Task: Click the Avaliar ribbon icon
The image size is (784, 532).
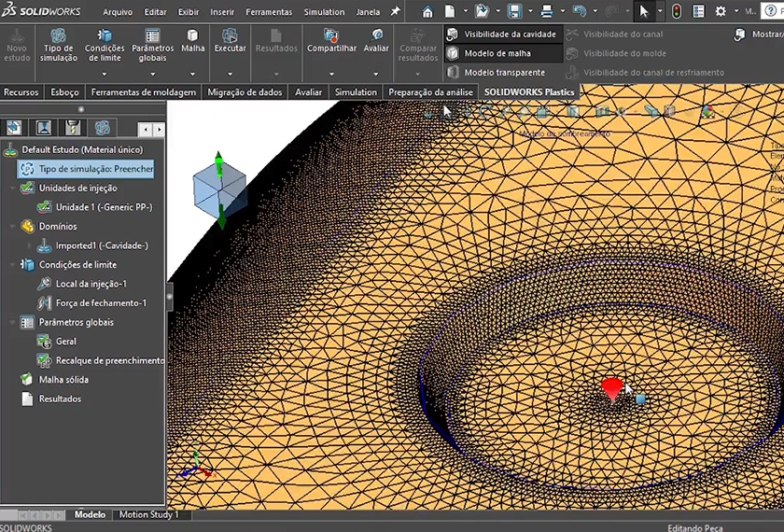Action: pos(376,42)
